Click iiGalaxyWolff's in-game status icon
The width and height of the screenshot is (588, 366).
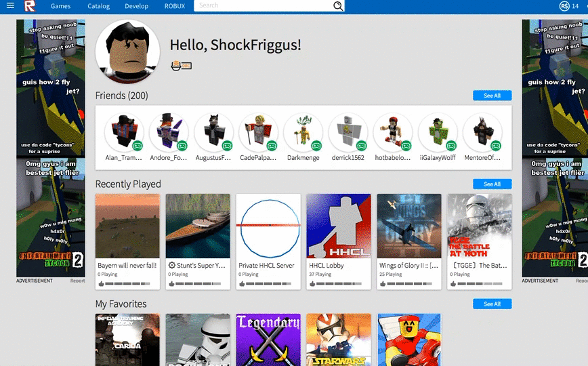451,146
